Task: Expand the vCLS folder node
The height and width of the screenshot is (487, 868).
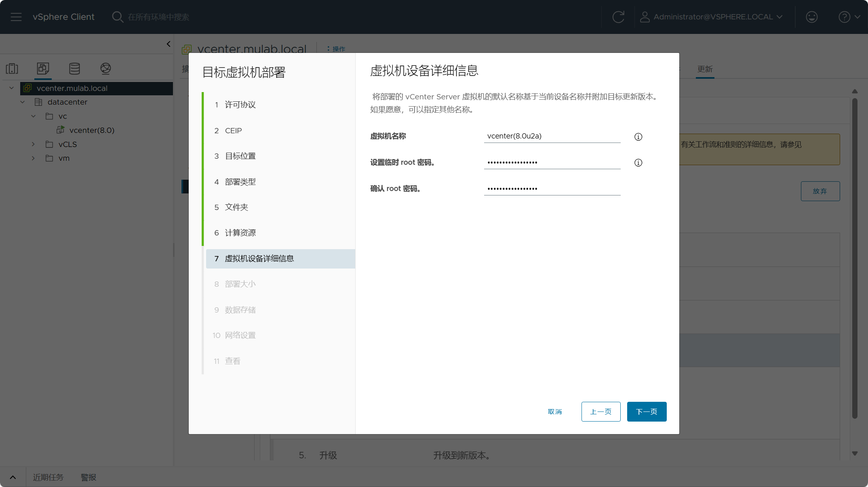Action: tap(34, 144)
